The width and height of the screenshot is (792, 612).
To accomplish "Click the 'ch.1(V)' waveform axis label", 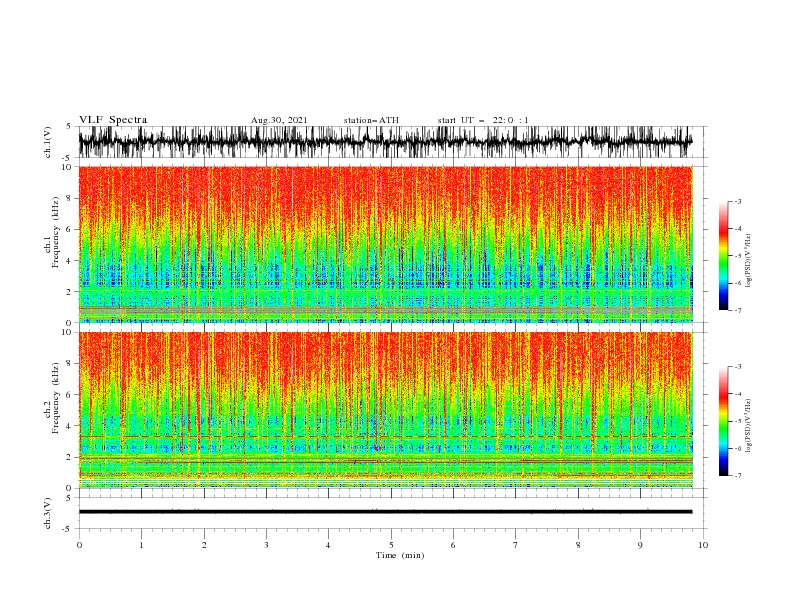I will 48,142.
